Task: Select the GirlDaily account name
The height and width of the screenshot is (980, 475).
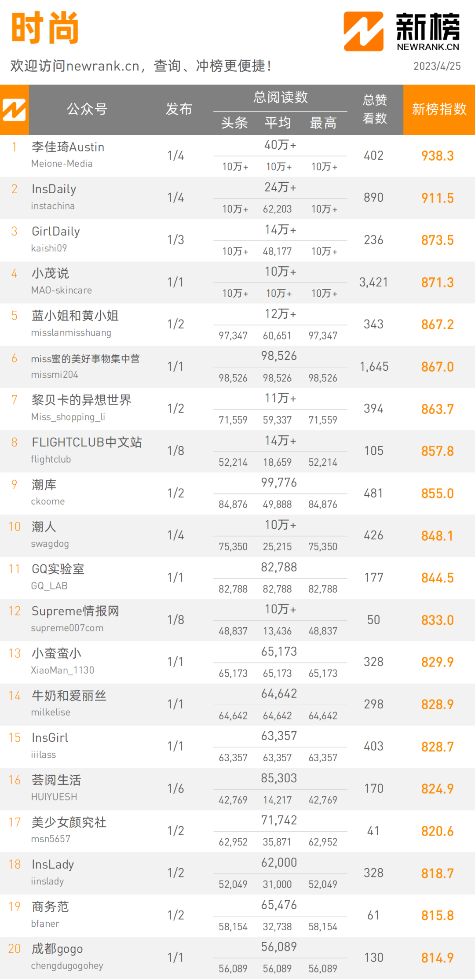Action: tap(56, 231)
